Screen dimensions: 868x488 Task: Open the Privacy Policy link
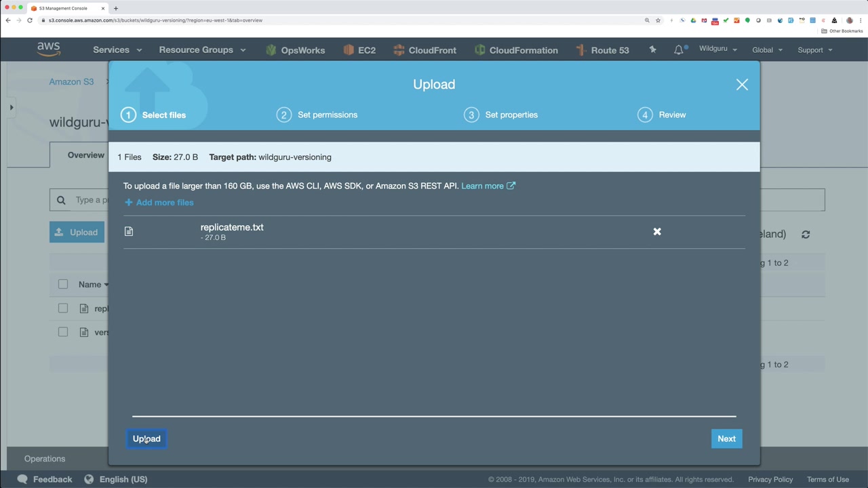pyautogui.click(x=770, y=479)
